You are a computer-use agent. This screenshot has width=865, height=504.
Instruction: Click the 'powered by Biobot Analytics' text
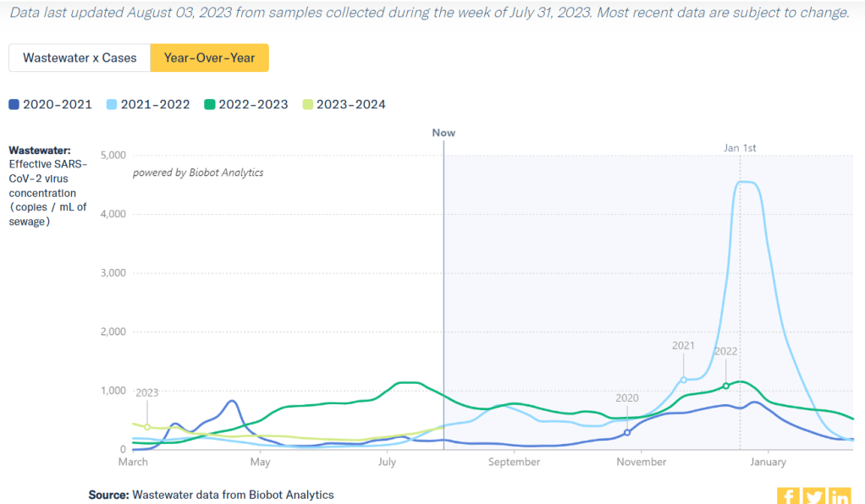198,173
